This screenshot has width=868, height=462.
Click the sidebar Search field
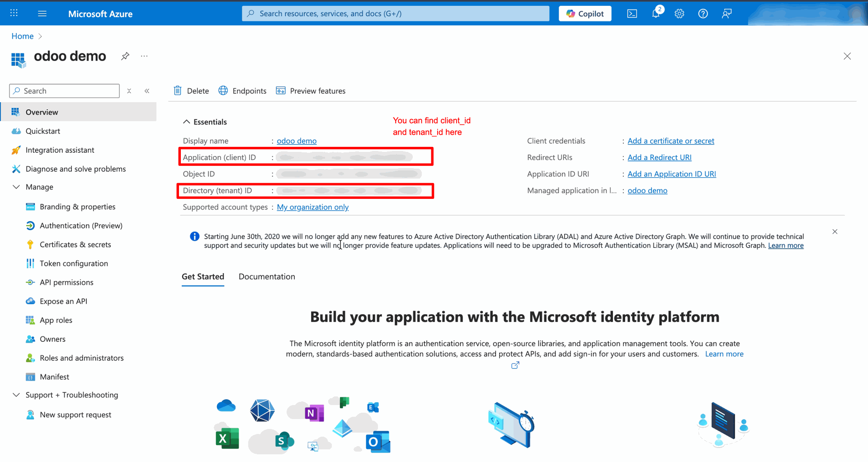[x=68, y=91]
